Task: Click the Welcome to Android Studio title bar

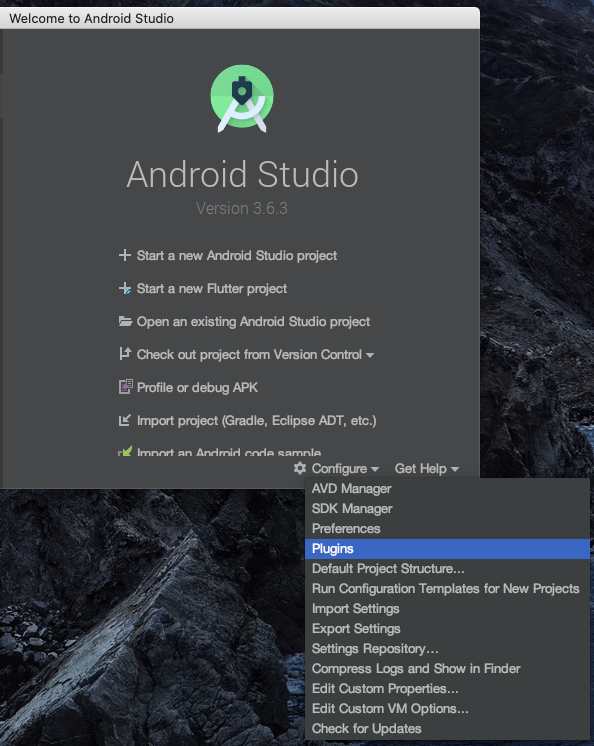Action: pyautogui.click(x=240, y=18)
